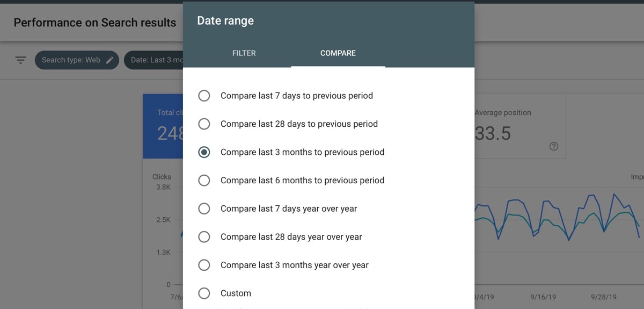Screen dimensions: 644x309
Task: Choose Compare last 3 months year over year
Action: click(x=204, y=265)
